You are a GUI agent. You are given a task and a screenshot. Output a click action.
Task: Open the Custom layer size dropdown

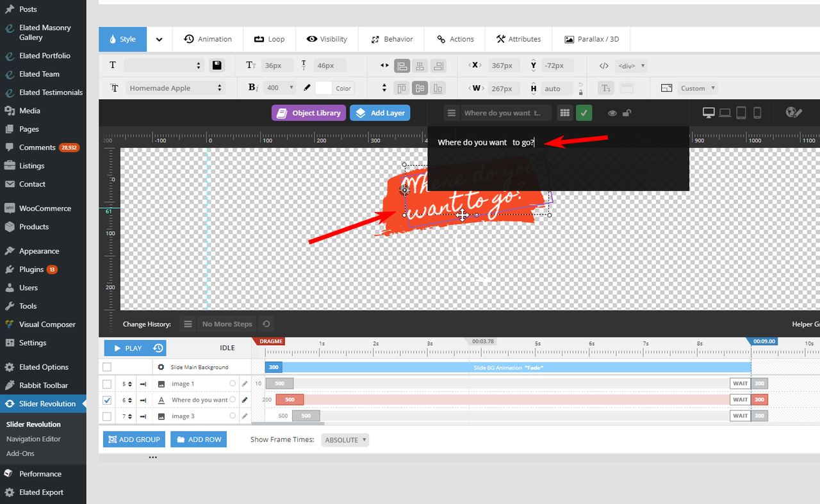pyautogui.click(x=697, y=88)
